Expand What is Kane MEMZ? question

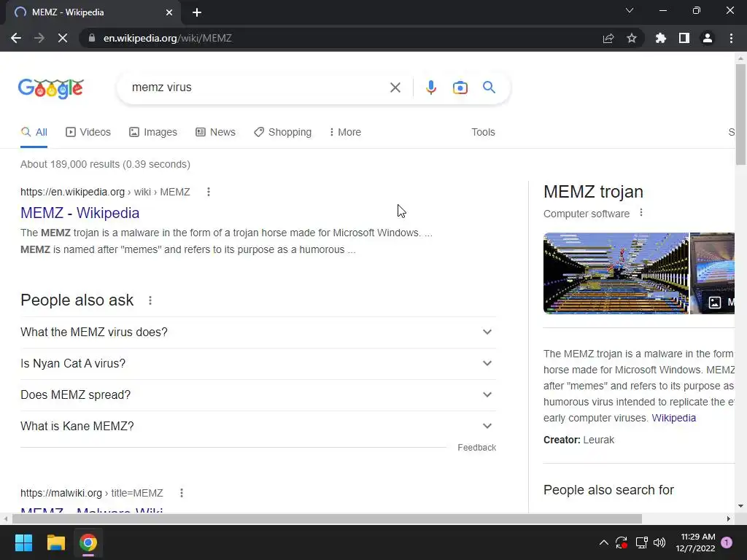(x=258, y=426)
